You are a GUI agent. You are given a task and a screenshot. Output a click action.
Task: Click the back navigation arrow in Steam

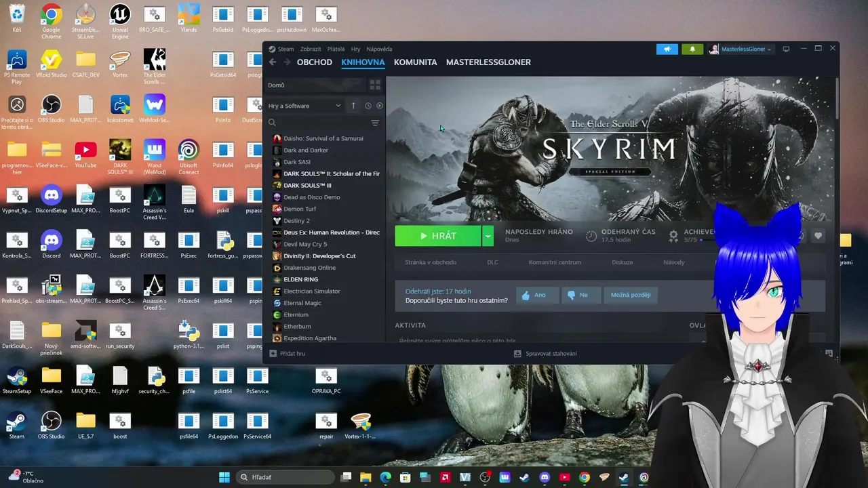(273, 62)
